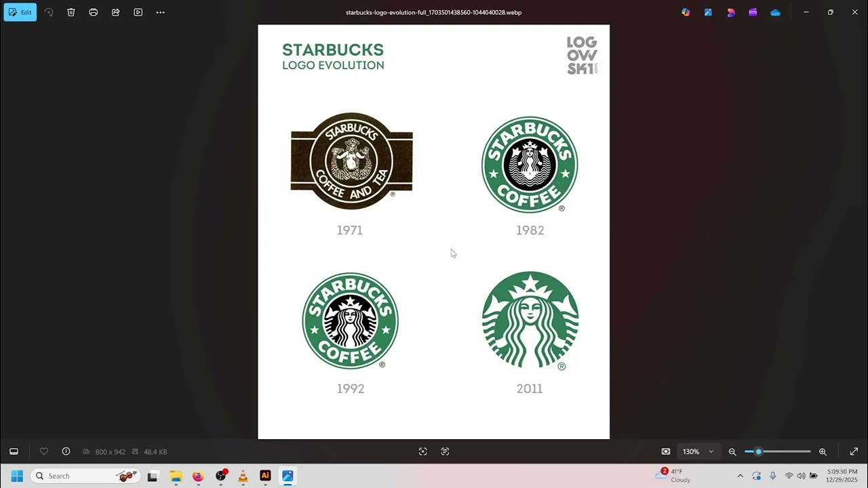Show file info panel with info icon

pyautogui.click(x=66, y=451)
